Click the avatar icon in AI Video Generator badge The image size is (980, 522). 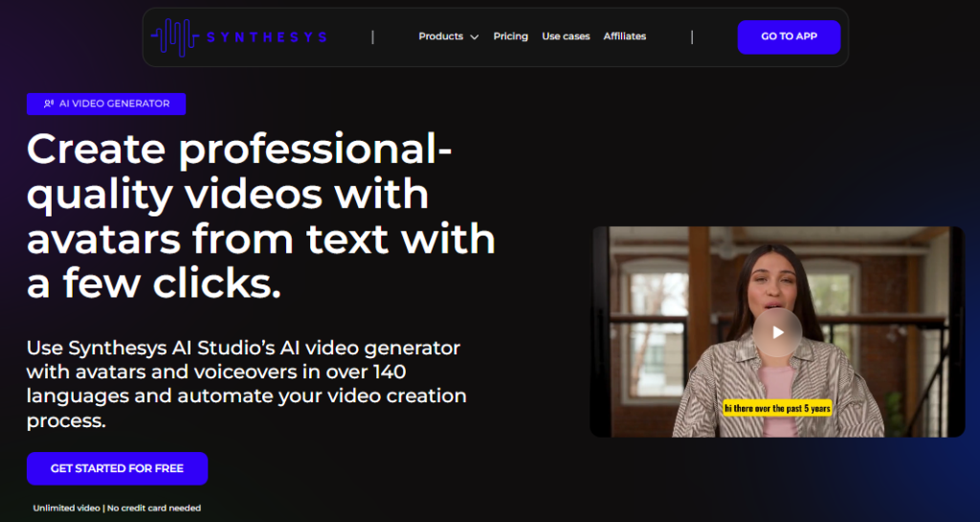coord(49,103)
